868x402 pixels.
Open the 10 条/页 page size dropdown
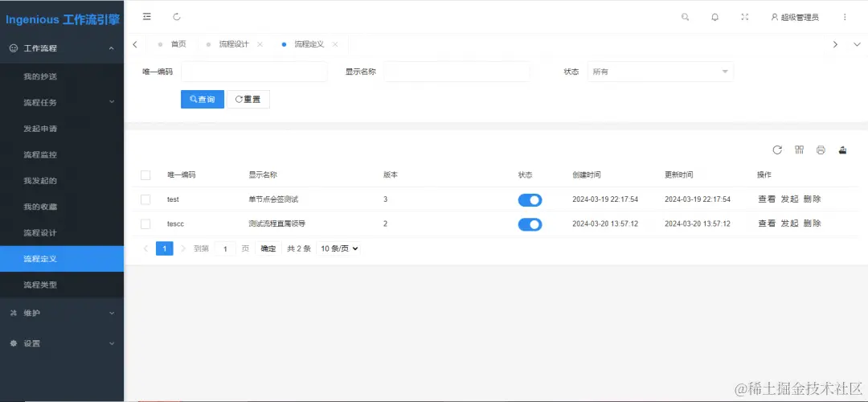click(339, 248)
